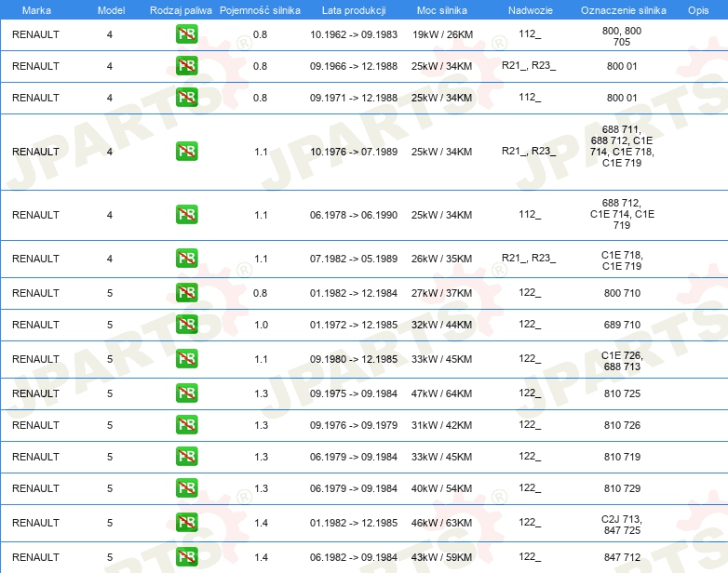The width and height of the screenshot is (728, 573).
Task: Select the Moc silnika column header
Action: click(x=442, y=10)
